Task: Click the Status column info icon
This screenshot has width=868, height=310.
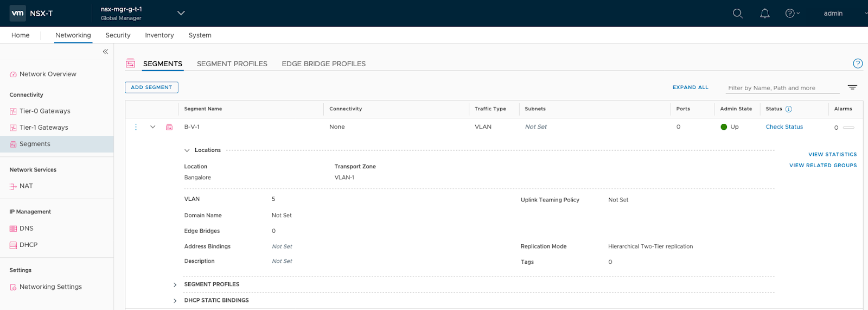Action: 789,109
